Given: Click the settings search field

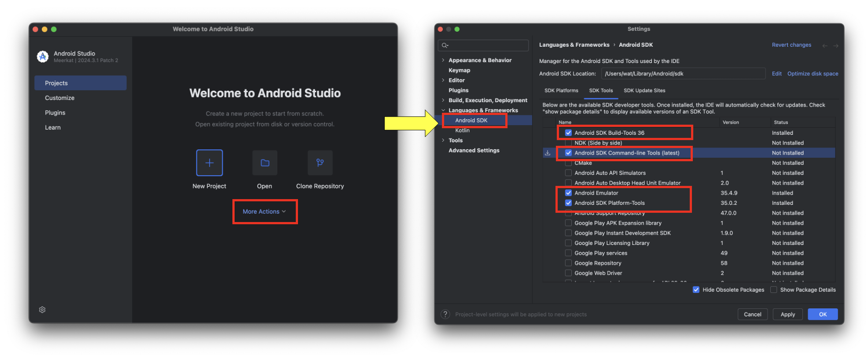Looking at the screenshot, I should [x=483, y=45].
